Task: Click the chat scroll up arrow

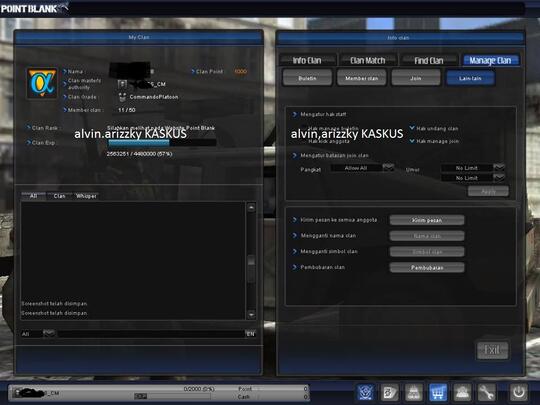Action: pos(251,207)
